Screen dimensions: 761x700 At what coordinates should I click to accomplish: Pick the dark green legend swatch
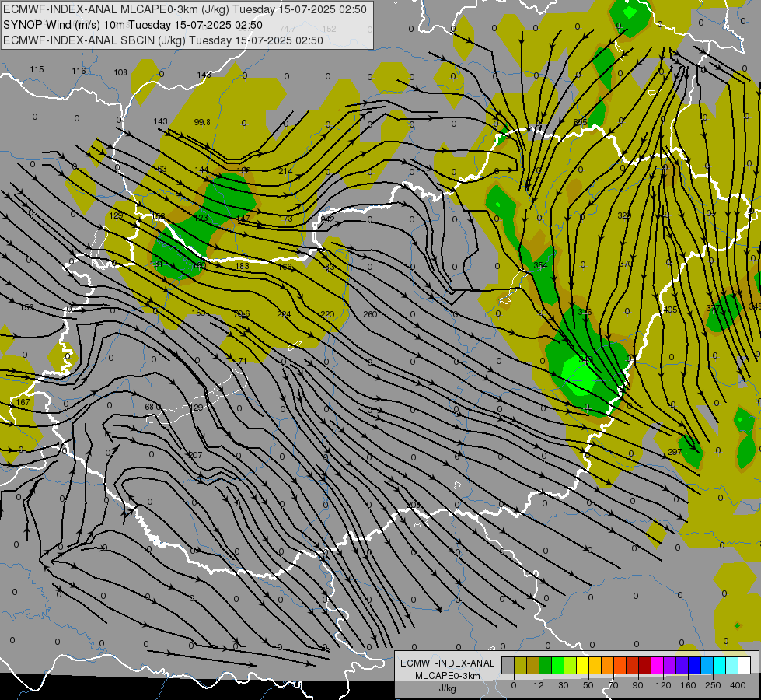click(546, 666)
